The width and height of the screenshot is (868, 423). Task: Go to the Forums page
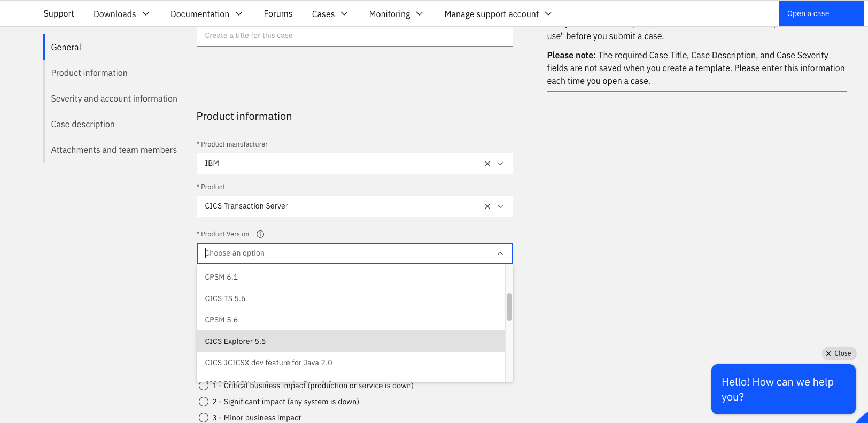click(278, 13)
